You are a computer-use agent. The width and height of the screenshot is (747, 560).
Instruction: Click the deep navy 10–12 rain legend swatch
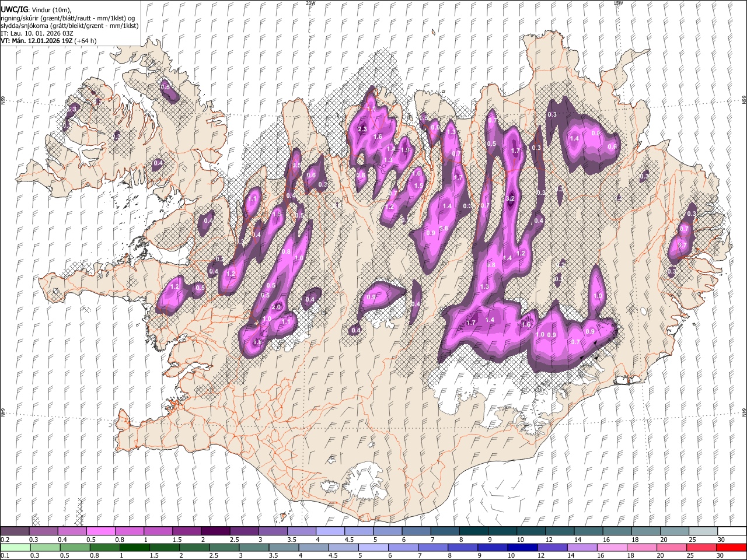(x=522, y=547)
